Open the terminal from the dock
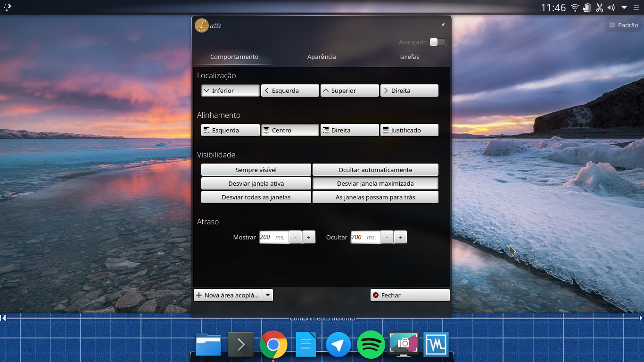This screenshot has width=644, height=362. click(240, 345)
